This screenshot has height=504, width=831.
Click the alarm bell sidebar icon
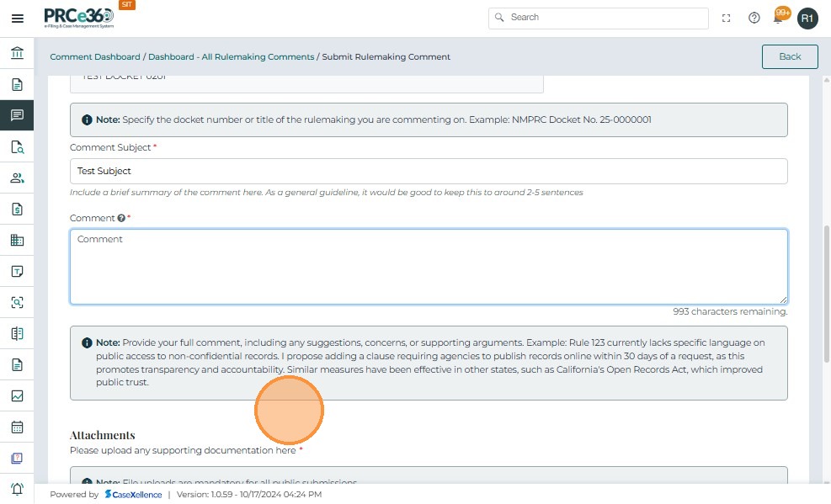(17, 489)
